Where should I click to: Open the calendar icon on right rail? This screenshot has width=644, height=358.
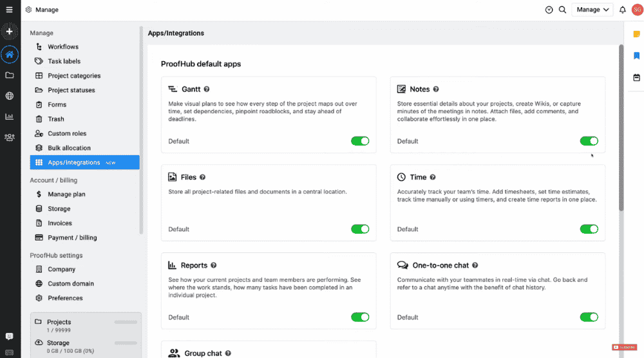pos(637,77)
